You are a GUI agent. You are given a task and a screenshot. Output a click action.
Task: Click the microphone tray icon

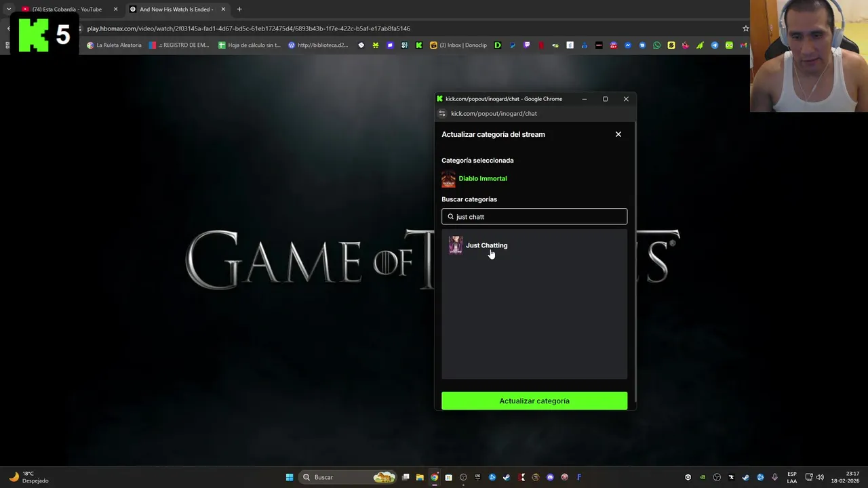[x=774, y=477]
